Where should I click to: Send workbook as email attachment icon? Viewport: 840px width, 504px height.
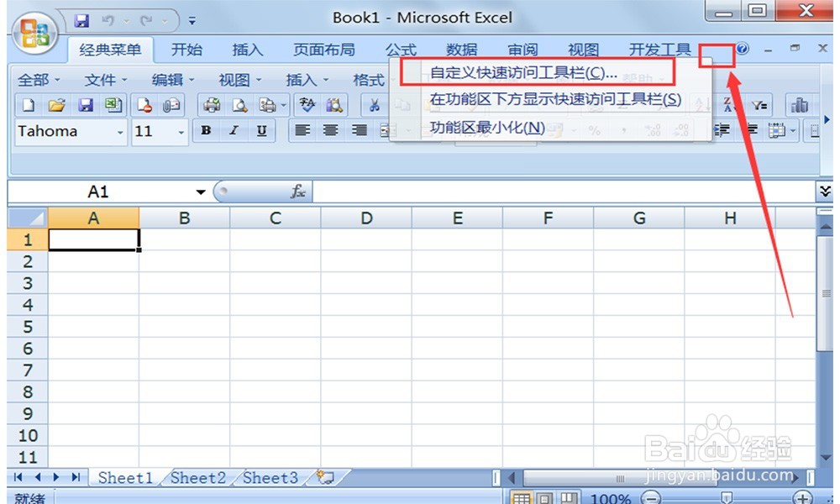click(x=171, y=105)
